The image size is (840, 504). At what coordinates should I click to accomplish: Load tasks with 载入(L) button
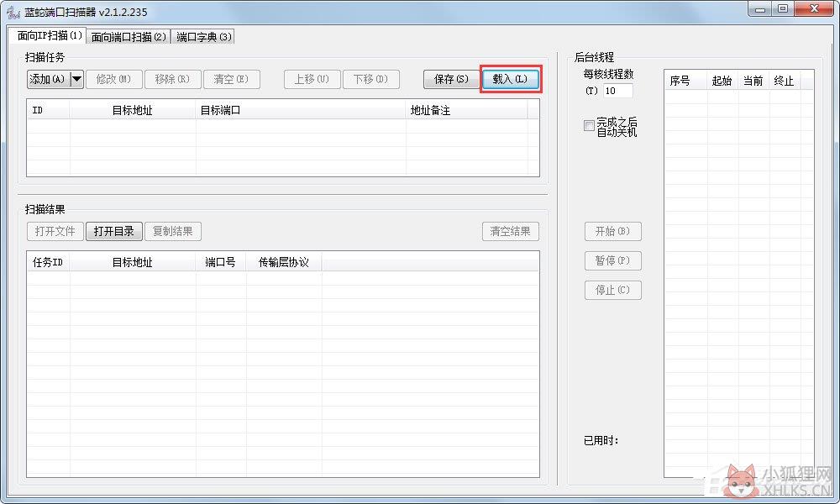(511, 79)
